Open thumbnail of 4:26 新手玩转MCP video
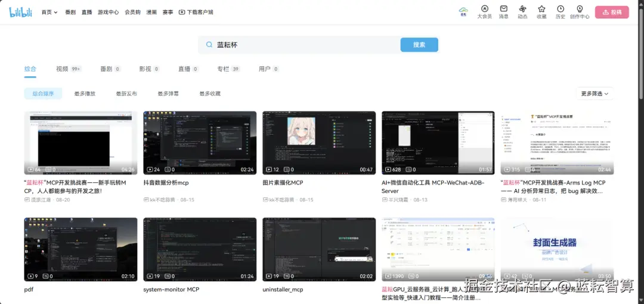 [x=80, y=142]
